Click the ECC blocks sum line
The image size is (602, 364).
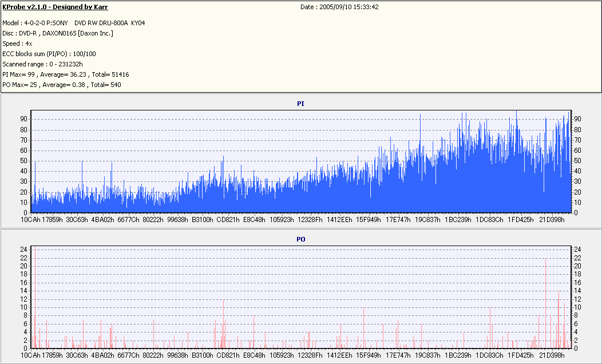tap(49, 54)
